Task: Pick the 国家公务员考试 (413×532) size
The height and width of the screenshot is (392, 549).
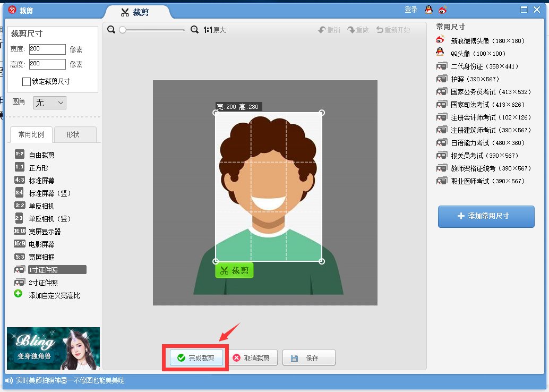Action: coord(484,92)
